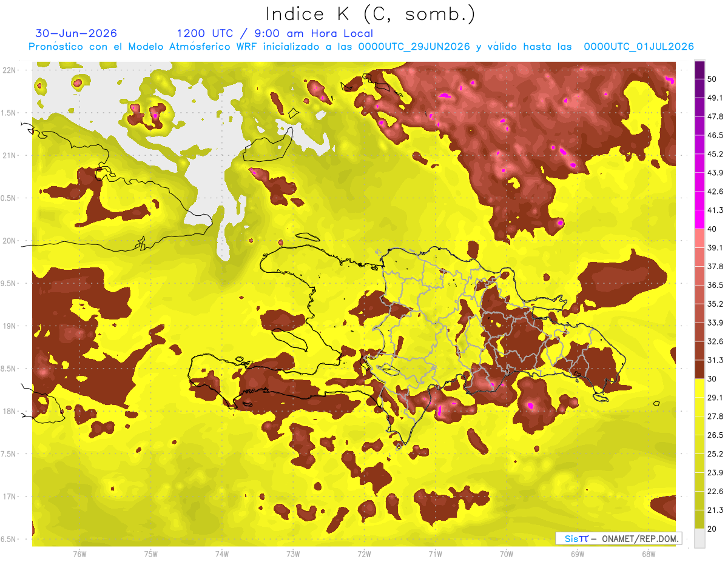Click the "Indice K (C, somb.)" title

coord(370,13)
